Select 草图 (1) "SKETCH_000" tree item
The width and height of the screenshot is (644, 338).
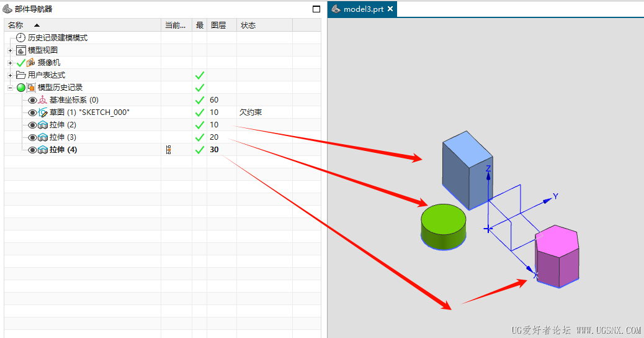[x=89, y=112]
